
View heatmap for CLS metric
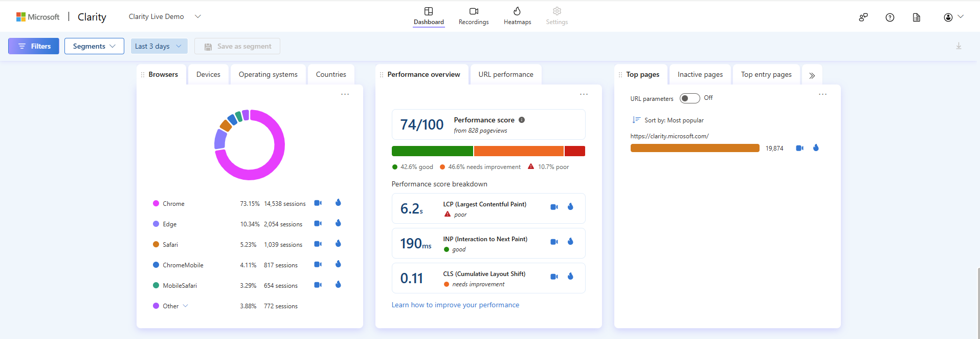(x=570, y=277)
